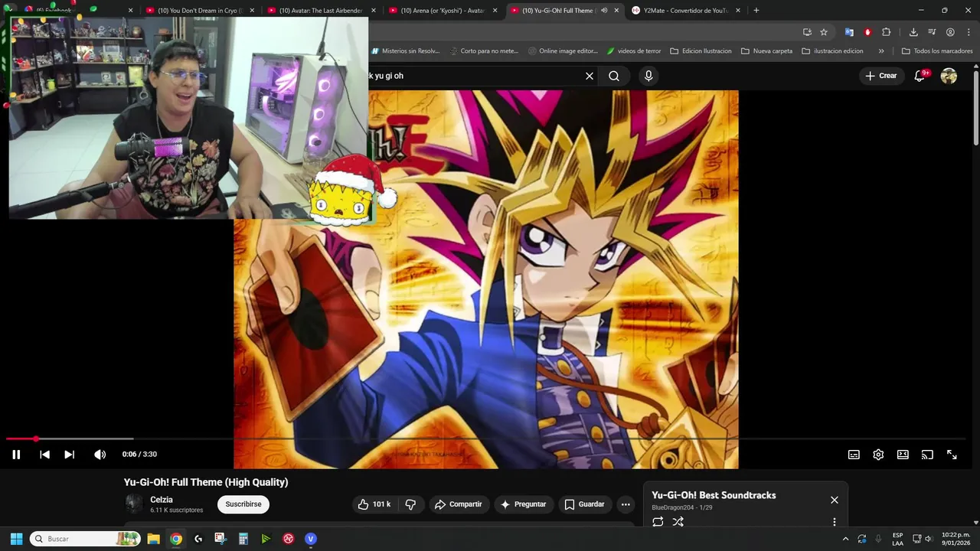The height and width of the screenshot is (551, 980).
Task: Skip to the next video
Action: [69, 455]
